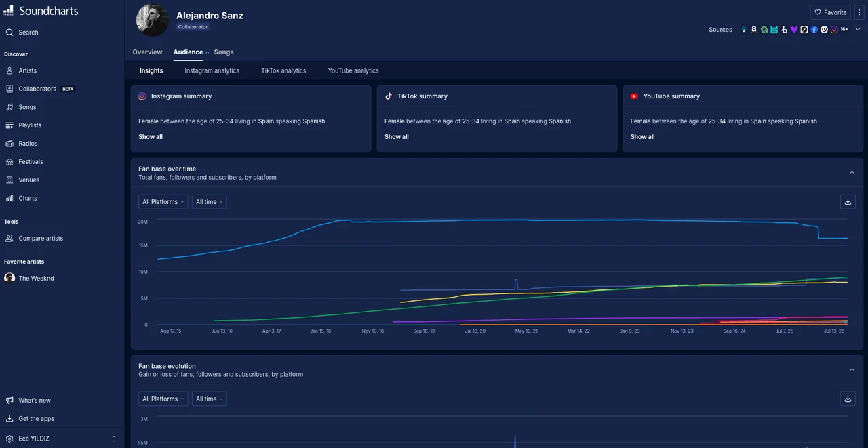The width and height of the screenshot is (868, 448).
Task: Collapse the Fan base over time panel
Action: pos(852,173)
